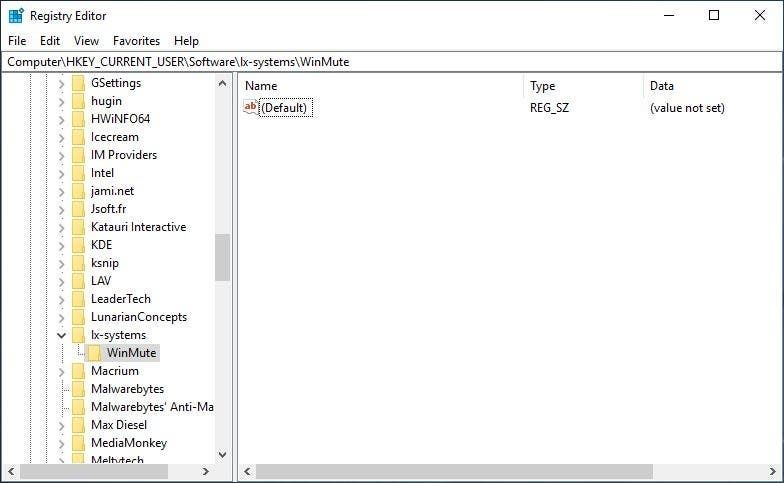Click tree pane vertical scrollbar thumb
Viewport: 784px width, 483px height.
click(222, 258)
